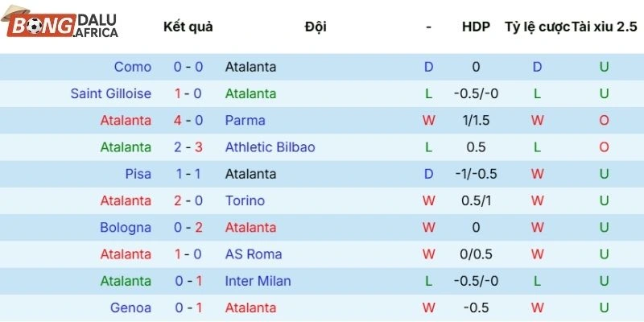The image size is (644, 322).
Task: Click the 1/1.5 handicap value
Action: 476,120
